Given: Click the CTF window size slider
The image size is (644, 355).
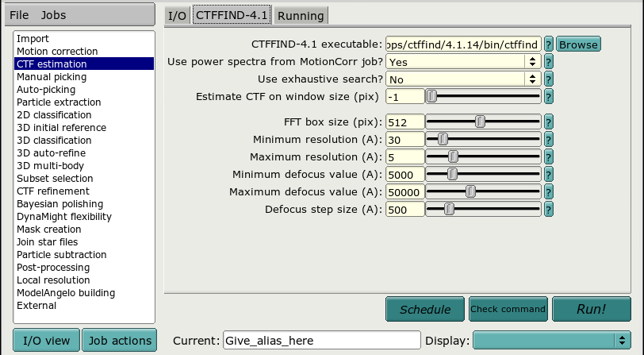Looking at the screenshot, I should (x=483, y=97).
